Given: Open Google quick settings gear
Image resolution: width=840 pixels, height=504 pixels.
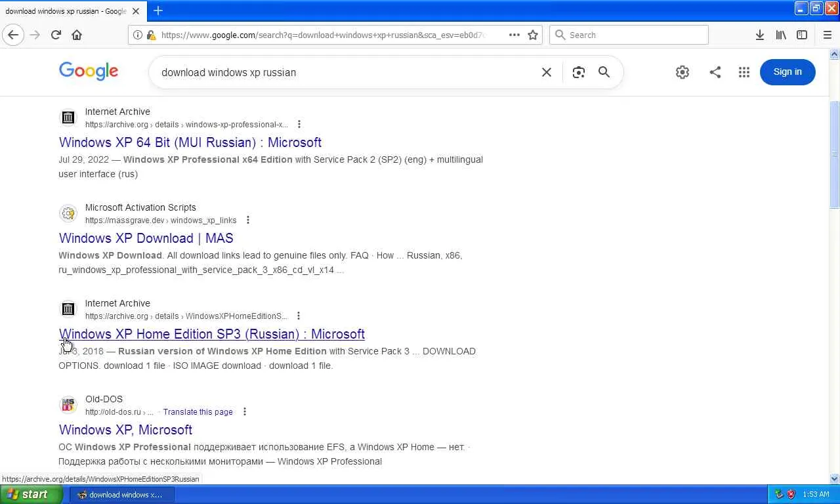Looking at the screenshot, I should tap(682, 72).
